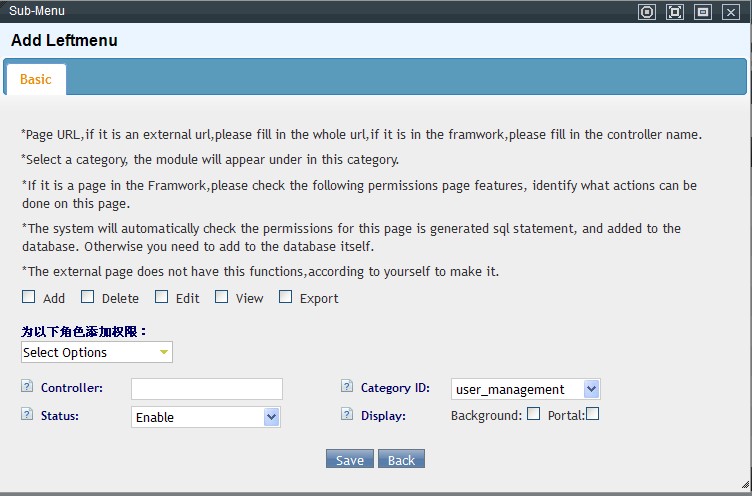The width and height of the screenshot is (752, 496).
Task: Switch to the Basic tab
Action: pos(36,80)
